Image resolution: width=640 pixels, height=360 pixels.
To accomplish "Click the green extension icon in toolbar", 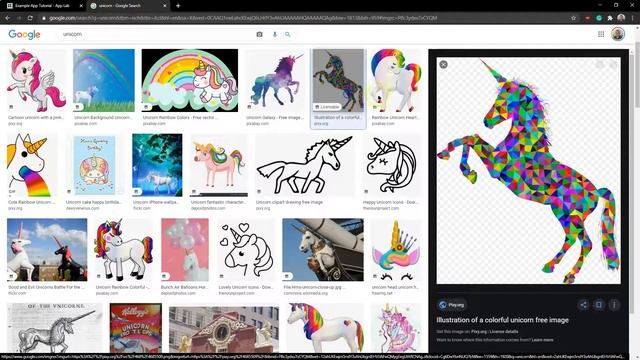I will pyautogui.click(x=599, y=18).
